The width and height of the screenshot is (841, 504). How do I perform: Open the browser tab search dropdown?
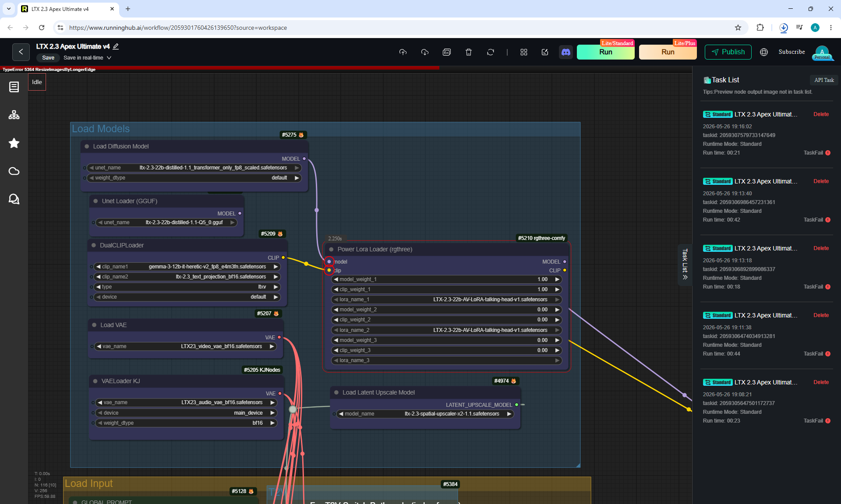(9, 9)
